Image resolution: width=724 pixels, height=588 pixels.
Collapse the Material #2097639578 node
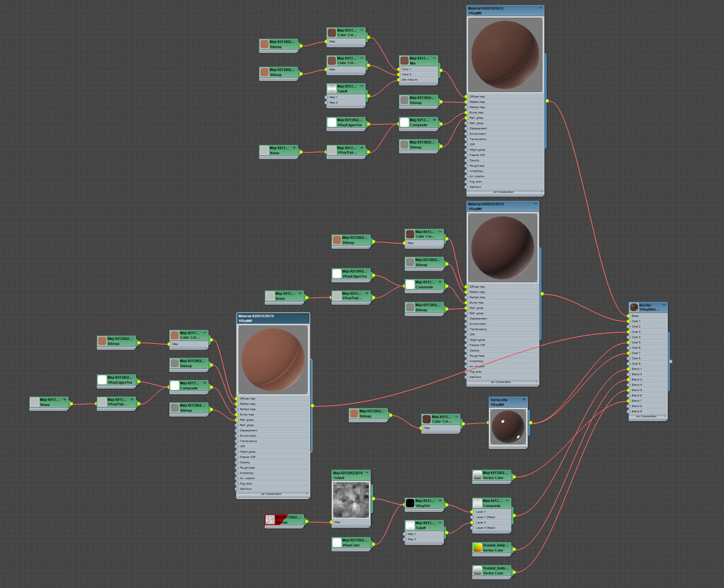pos(535,203)
